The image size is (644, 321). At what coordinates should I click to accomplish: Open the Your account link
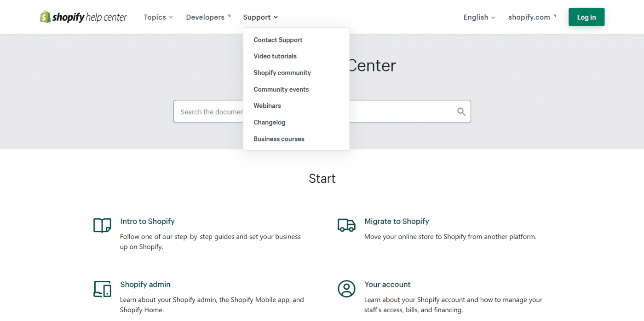(x=387, y=284)
